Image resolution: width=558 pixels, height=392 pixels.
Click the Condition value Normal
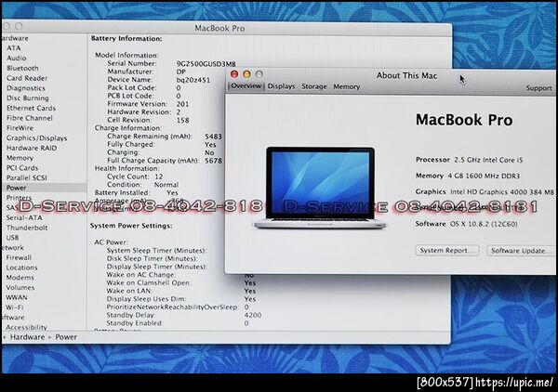pos(166,185)
